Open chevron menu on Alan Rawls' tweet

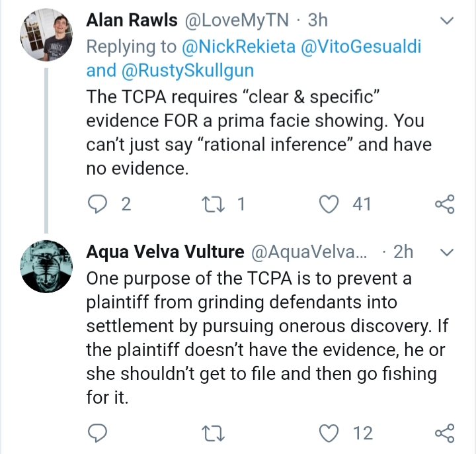(446, 21)
